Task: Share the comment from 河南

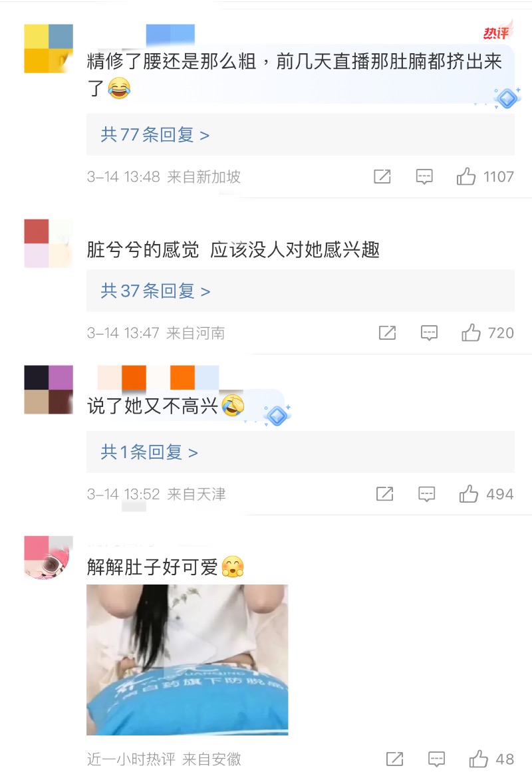Action: (x=387, y=332)
